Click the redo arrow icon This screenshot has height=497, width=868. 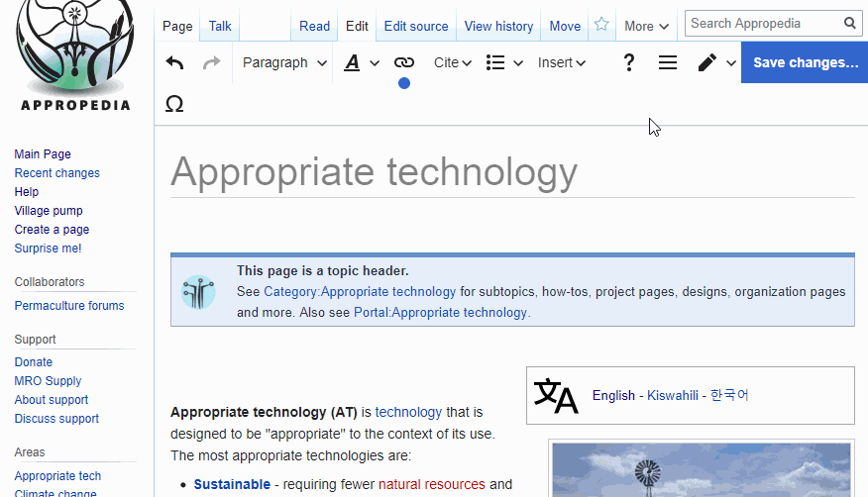(211, 63)
